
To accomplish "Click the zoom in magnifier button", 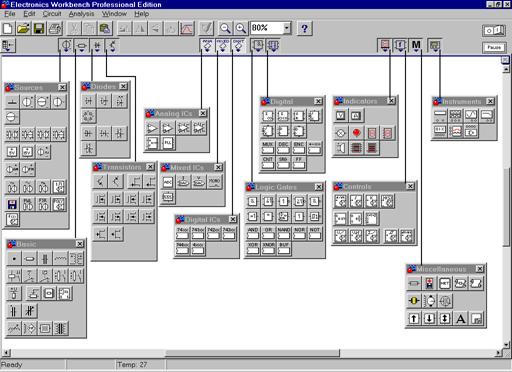I will (x=241, y=28).
